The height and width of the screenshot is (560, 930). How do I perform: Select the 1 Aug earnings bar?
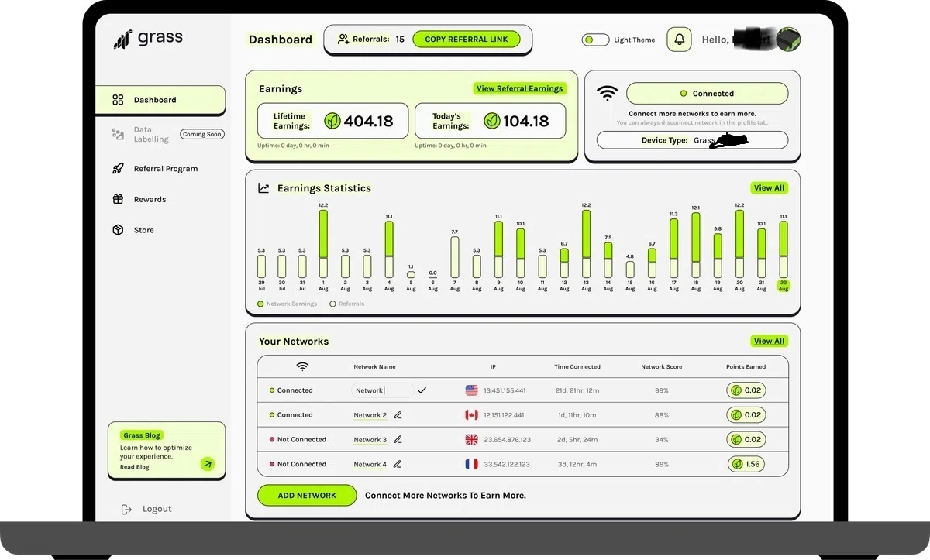(x=323, y=244)
